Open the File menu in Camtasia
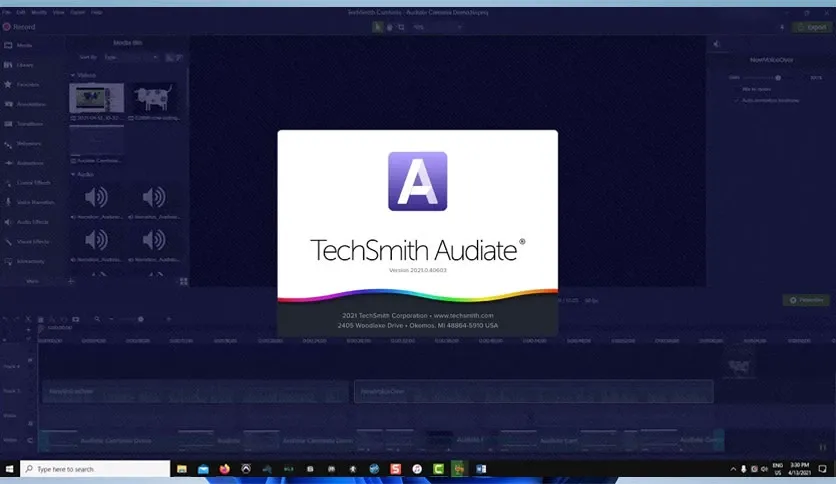 pyautogui.click(x=6, y=12)
